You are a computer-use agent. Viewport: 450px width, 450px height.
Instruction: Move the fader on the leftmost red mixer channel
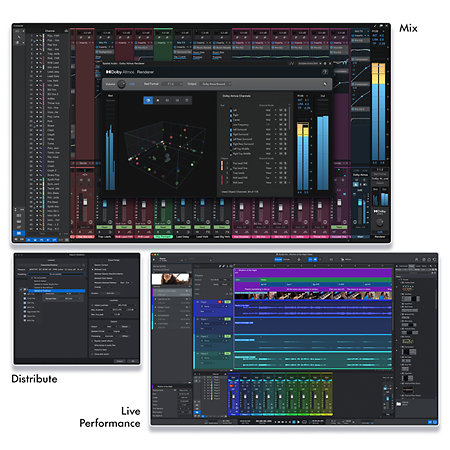point(85,202)
